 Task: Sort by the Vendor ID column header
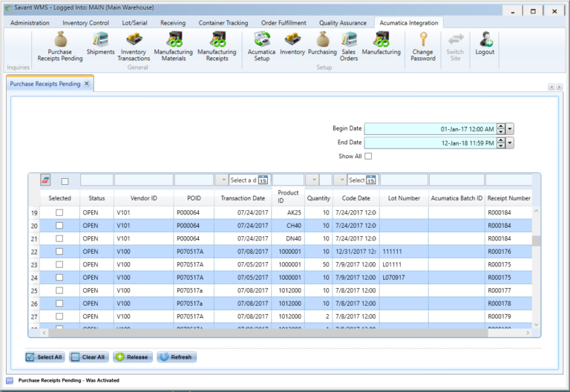pos(143,198)
